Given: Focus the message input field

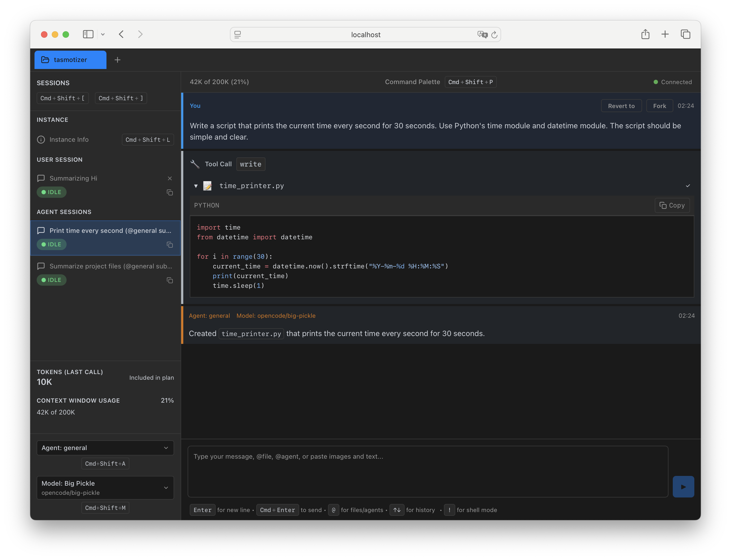Looking at the screenshot, I should click(x=427, y=471).
